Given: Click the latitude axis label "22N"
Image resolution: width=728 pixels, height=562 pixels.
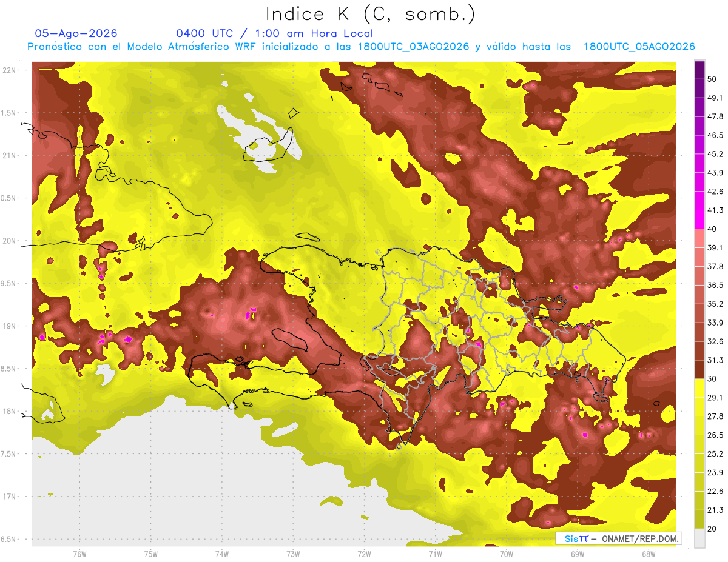Looking at the screenshot, I should point(10,70).
